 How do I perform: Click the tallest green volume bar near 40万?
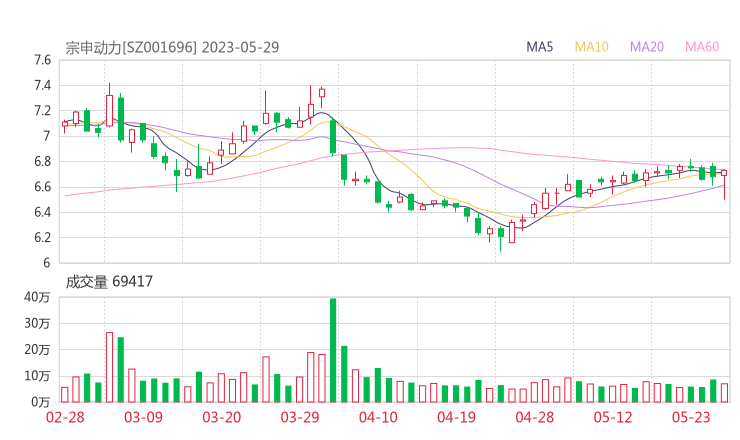point(333,350)
